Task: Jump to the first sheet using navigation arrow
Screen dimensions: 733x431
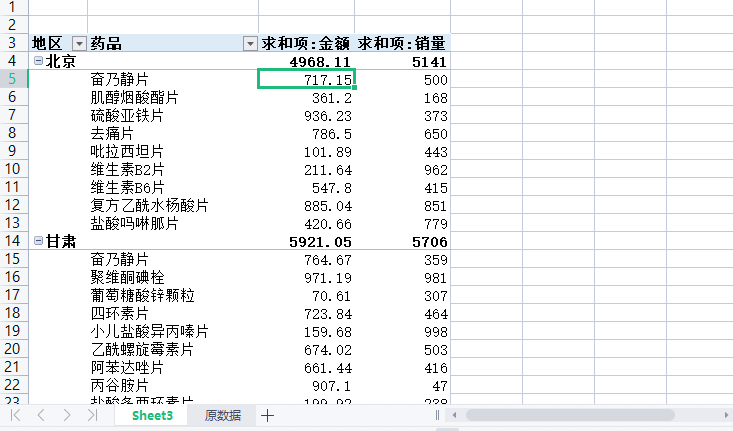Action: point(16,415)
